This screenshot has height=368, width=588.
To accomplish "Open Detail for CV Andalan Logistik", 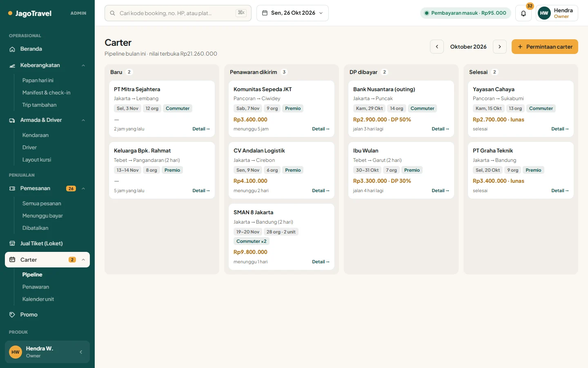I will click(x=321, y=191).
